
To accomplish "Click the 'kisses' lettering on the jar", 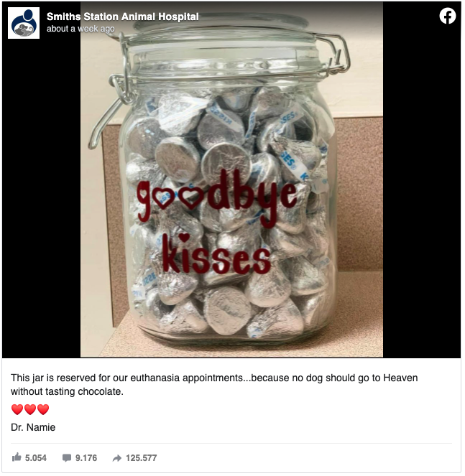I will 216,254.
